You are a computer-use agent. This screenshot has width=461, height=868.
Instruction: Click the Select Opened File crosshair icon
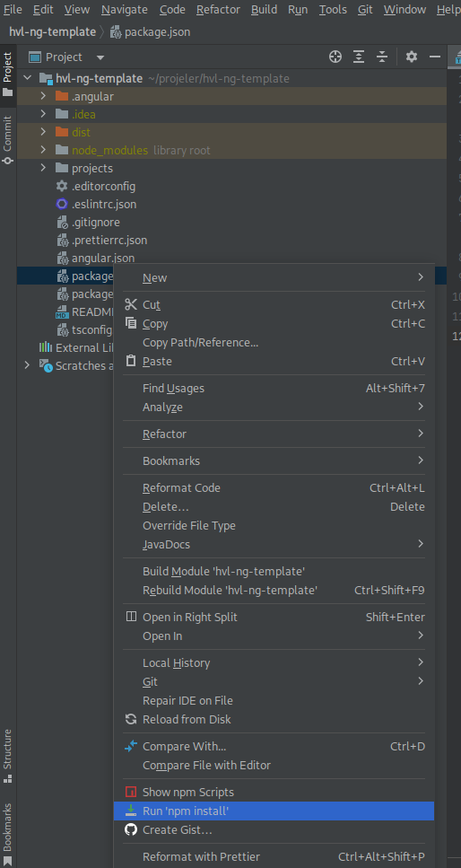pyautogui.click(x=335, y=57)
